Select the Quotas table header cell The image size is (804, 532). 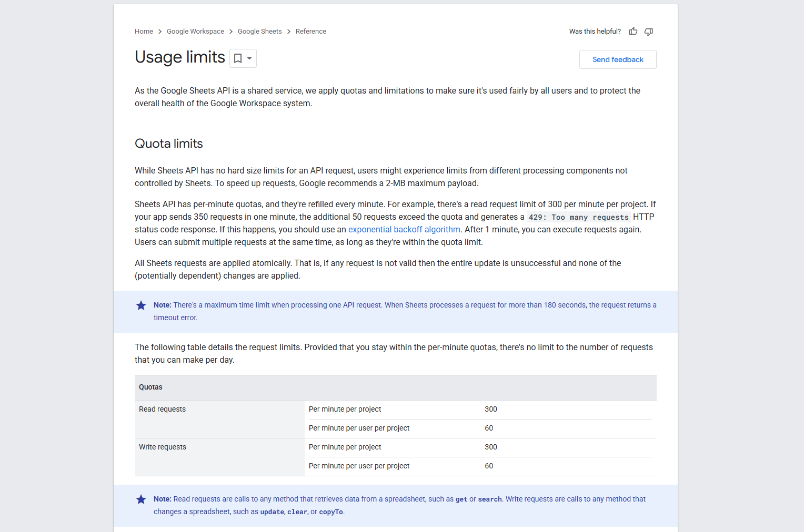pyautogui.click(x=150, y=387)
